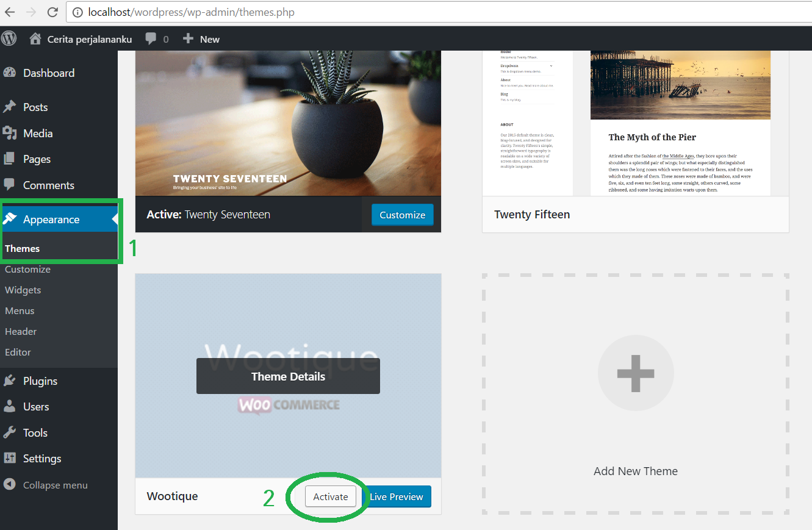Click the Twenty Seventeen theme screenshot
This screenshot has width=812, height=530.
click(288, 123)
